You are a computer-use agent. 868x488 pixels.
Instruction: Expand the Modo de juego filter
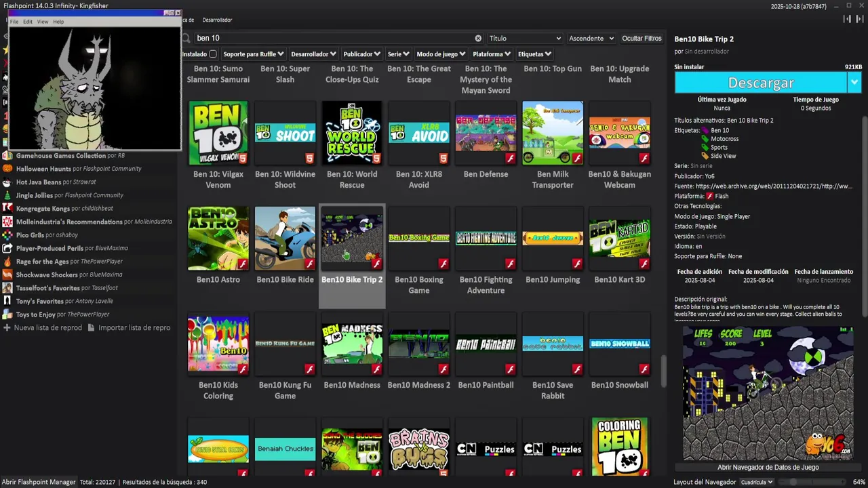pyautogui.click(x=441, y=54)
